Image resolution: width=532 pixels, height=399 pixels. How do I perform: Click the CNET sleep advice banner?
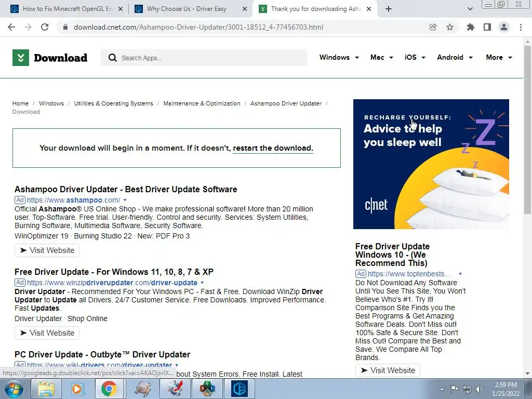tap(431, 164)
